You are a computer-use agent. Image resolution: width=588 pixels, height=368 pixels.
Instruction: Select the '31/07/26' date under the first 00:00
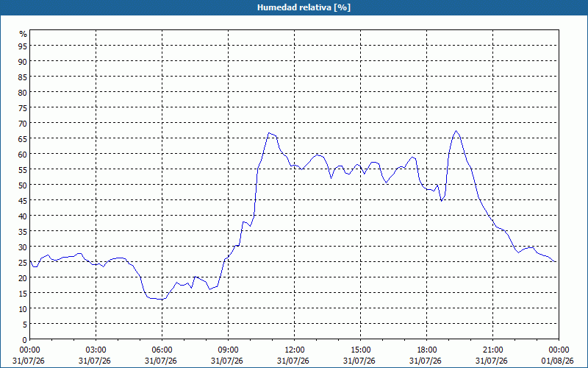[x=29, y=361]
